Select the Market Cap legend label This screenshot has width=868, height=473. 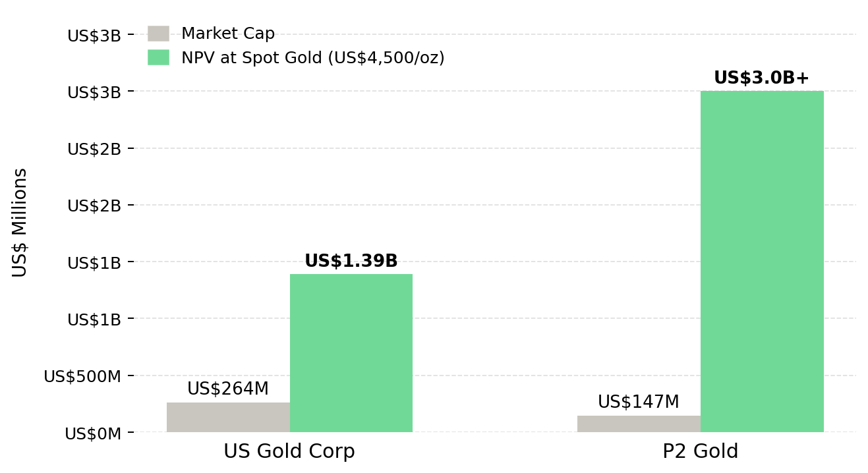point(228,34)
